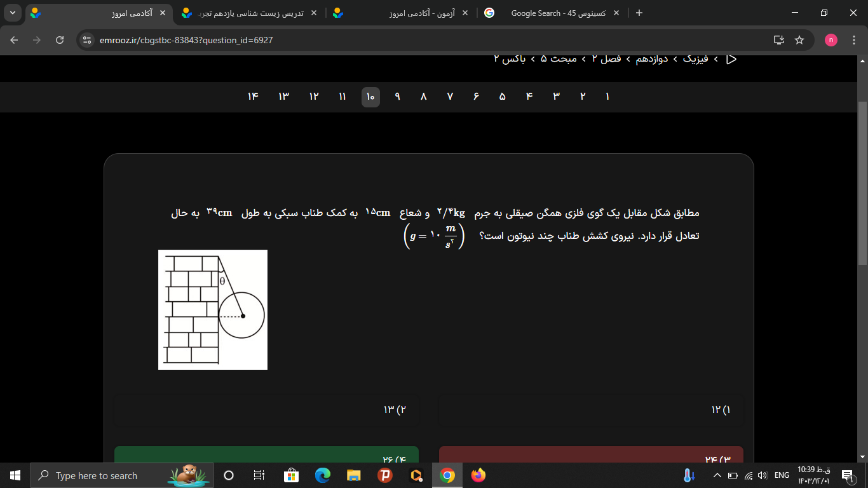Image resolution: width=868 pixels, height=488 pixels.
Task: Launch Microsoft Edge from the taskbar
Action: [x=323, y=475]
